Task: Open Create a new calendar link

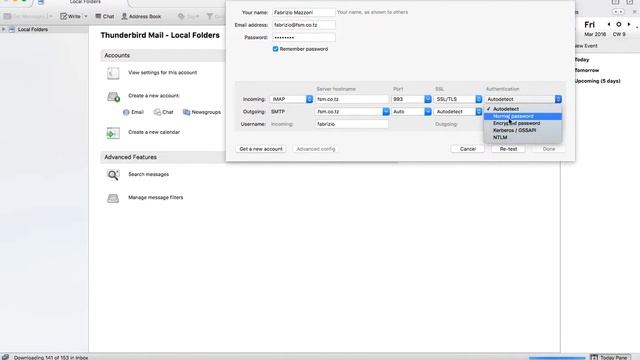Action: pyautogui.click(x=154, y=132)
